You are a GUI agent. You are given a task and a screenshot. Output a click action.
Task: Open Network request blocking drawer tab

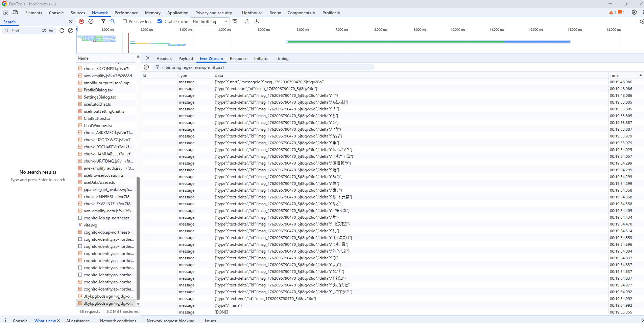pyautogui.click(x=170, y=321)
